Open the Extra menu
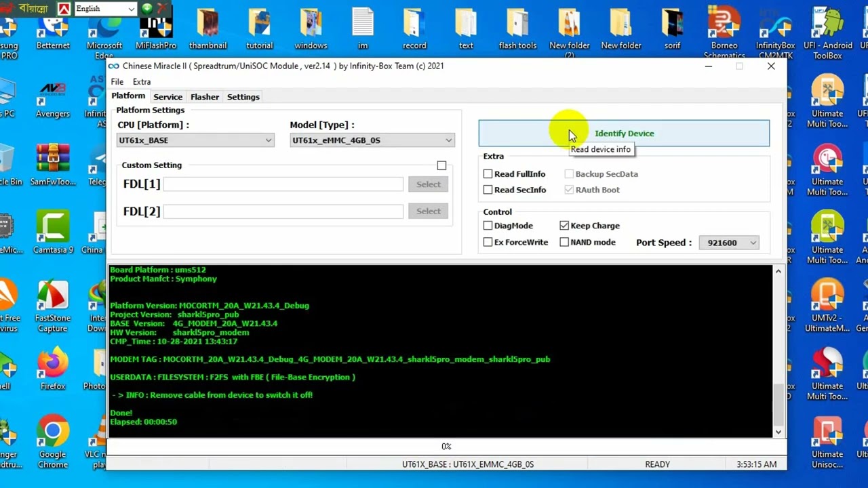 click(142, 82)
